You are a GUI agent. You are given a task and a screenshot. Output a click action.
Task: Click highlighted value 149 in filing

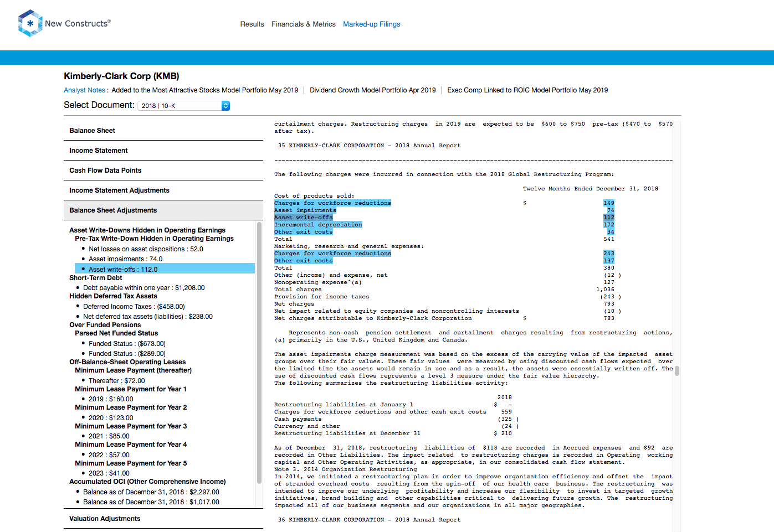click(608, 203)
